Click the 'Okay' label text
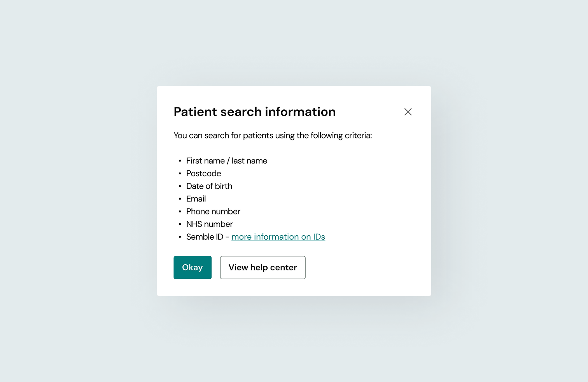 click(x=192, y=267)
